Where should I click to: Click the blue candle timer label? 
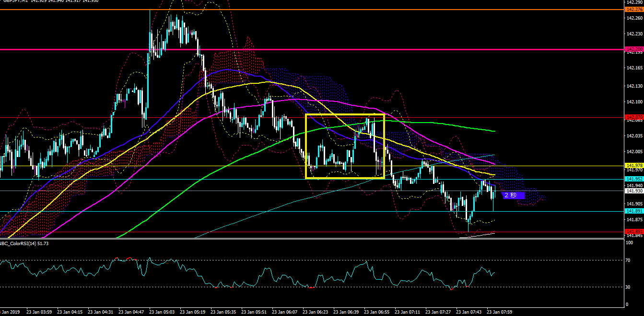coord(514,195)
